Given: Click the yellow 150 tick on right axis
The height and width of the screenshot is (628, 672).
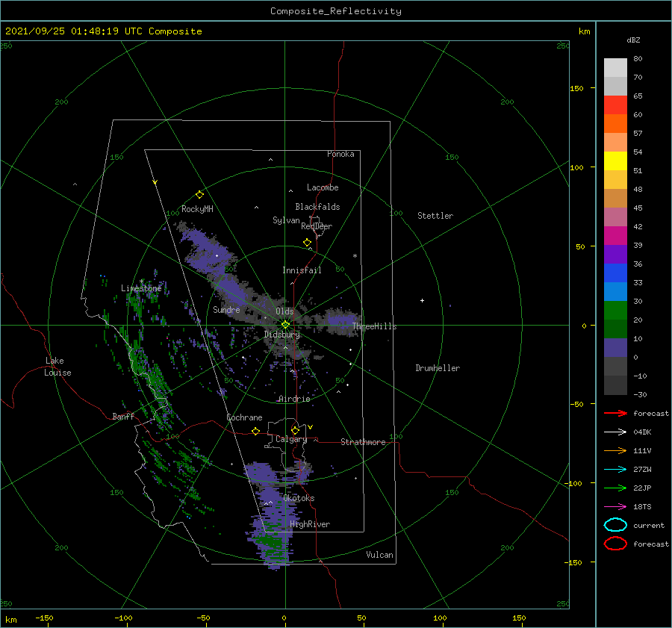Looking at the screenshot, I should (576, 88).
